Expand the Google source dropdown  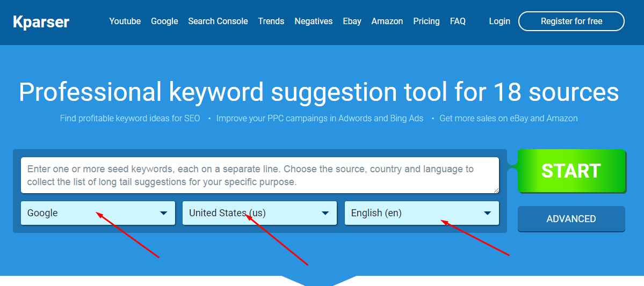click(x=98, y=213)
